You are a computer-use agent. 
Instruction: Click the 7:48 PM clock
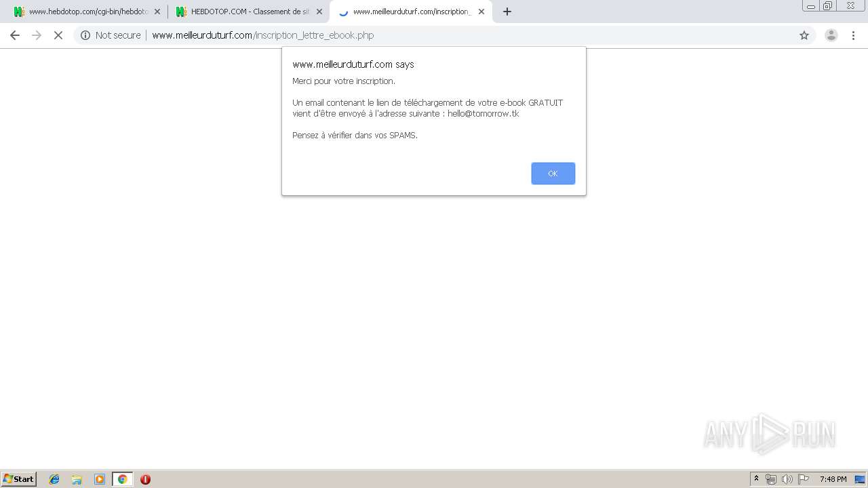833,479
